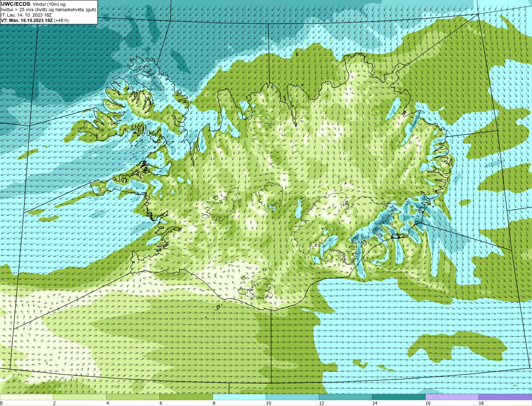Click the 6–8 m/s olive green legend swatch
The image size is (532, 406).
(186, 397)
